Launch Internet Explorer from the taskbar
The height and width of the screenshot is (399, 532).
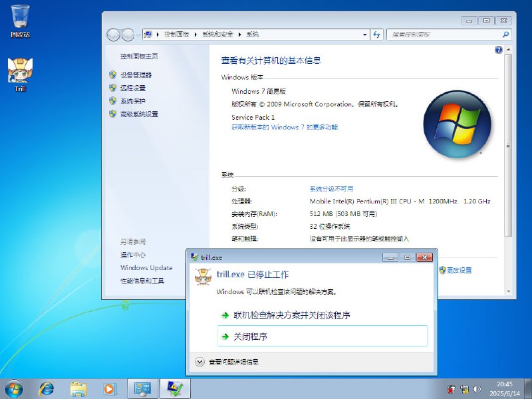click(x=46, y=389)
